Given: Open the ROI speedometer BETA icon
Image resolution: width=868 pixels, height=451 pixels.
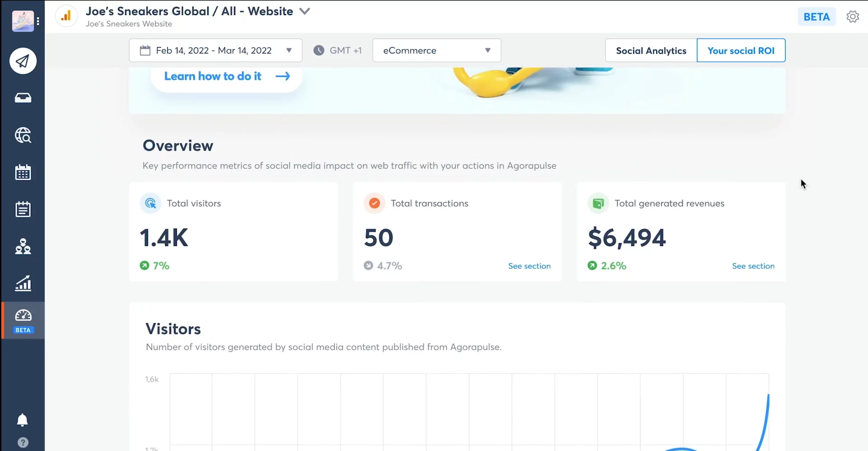Looking at the screenshot, I should [23, 320].
